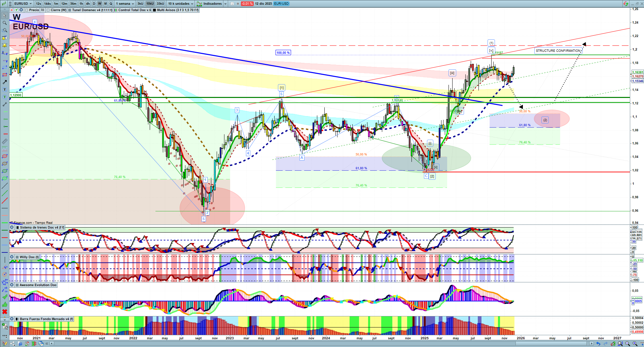Select the green speech-bubble text tool
The width and height of the screenshot is (644, 347).
[x=5, y=97]
